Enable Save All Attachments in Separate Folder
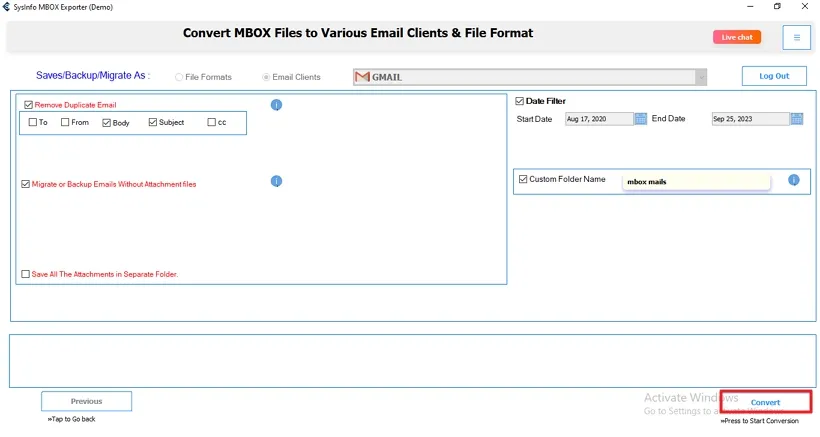Screen dimensions: 820x437 point(25,274)
